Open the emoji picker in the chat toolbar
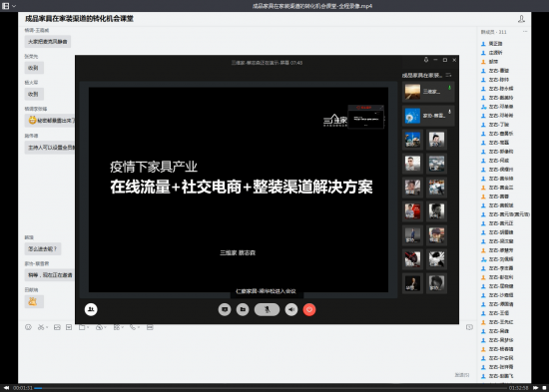 click(x=28, y=327)
